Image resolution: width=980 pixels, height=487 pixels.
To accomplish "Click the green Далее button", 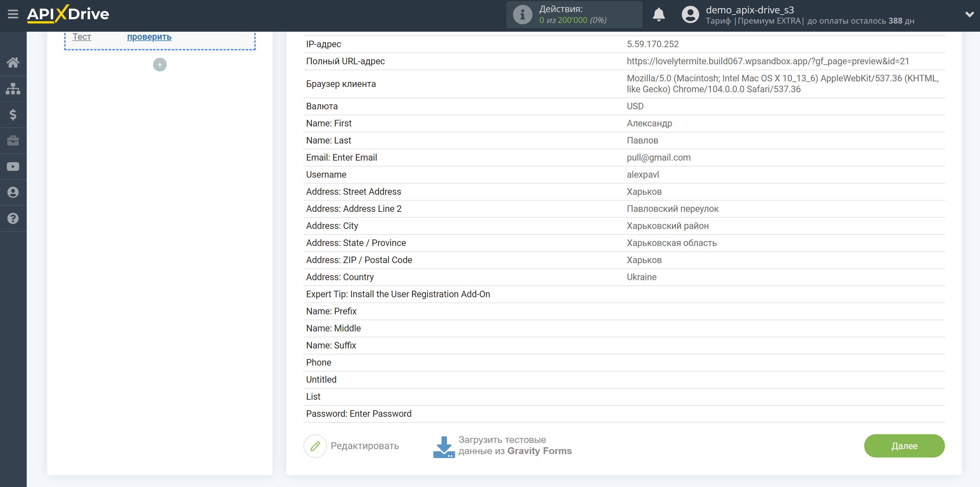I will tap(904, 446).
